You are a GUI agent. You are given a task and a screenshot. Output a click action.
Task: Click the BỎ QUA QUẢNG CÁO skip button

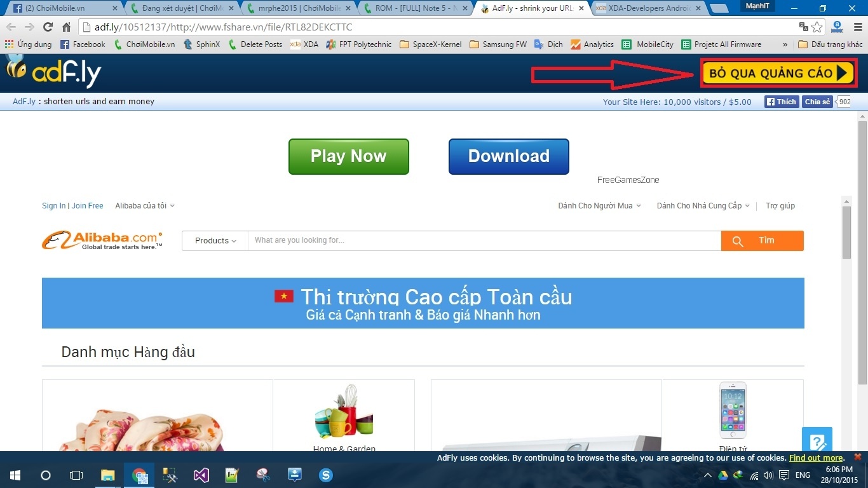point(780,73)
